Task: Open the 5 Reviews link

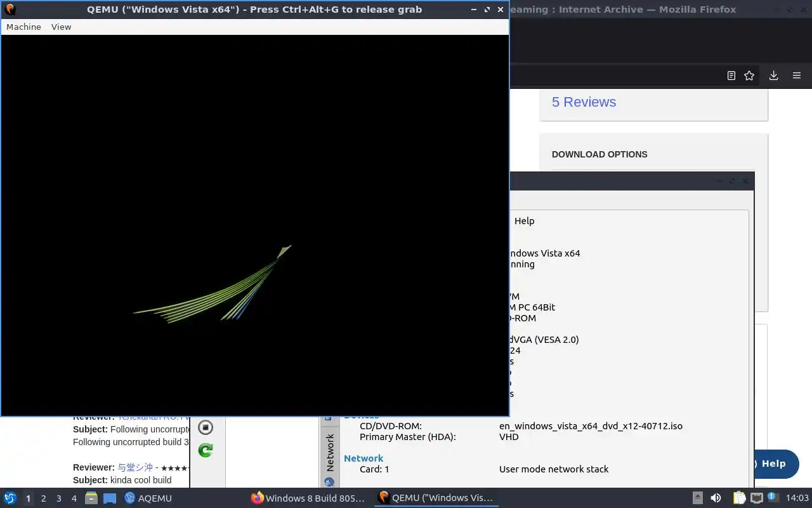Action: 584,102
